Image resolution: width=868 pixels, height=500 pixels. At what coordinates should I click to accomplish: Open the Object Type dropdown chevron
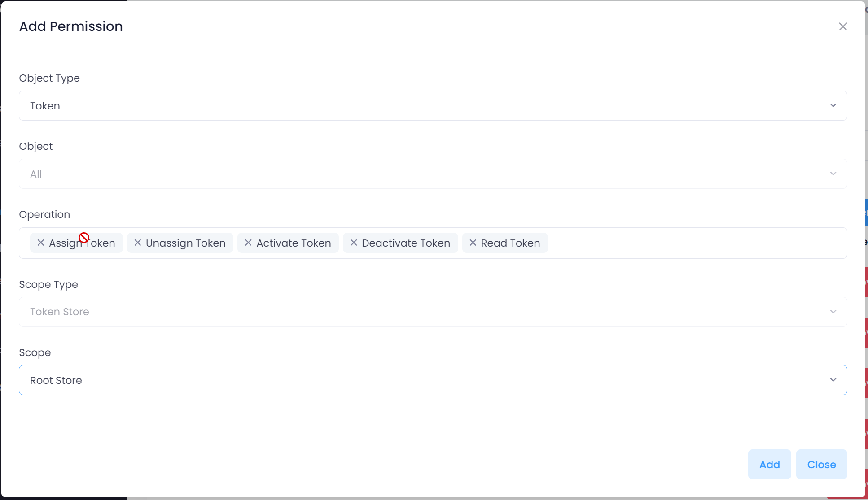point(833,105)
